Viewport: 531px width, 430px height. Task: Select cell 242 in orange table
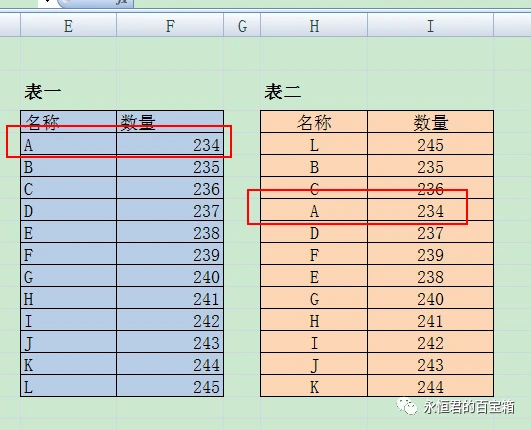[430, 342]
